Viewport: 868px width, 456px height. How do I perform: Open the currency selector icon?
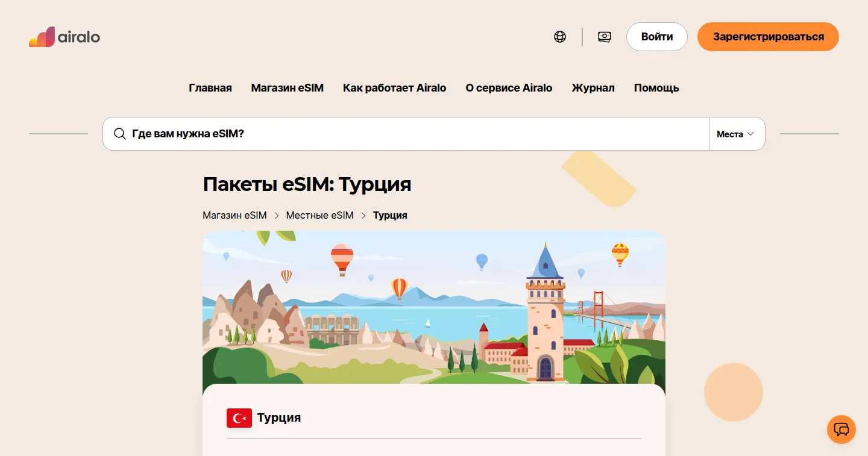(x=605, y=37)
